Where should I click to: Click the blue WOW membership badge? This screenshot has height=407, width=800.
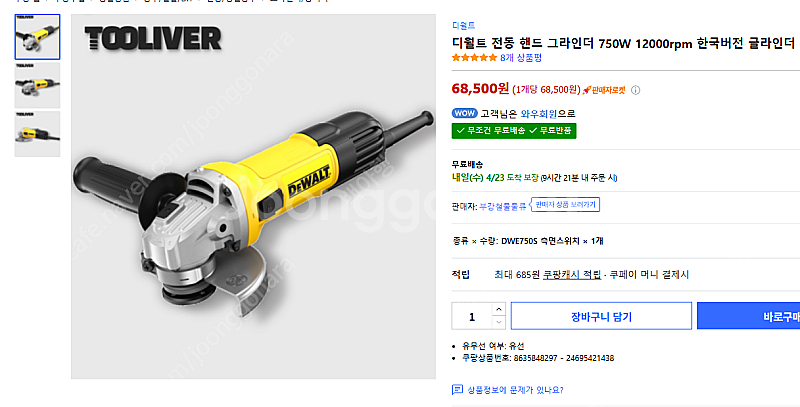tap(464, 113)
